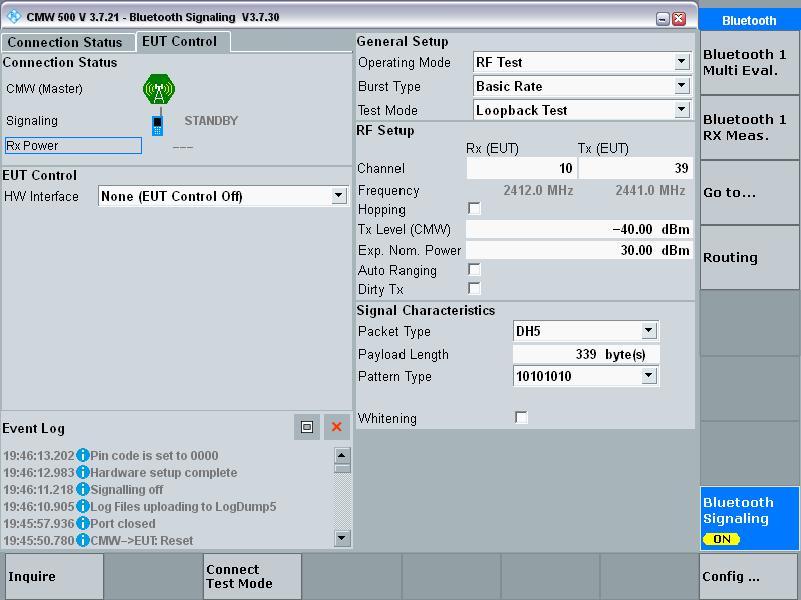The height and width of the screenshot is (600, 801).
Task: Click the 'Log Files uploading to LogDump5' entry
Action: coord(183,507)
